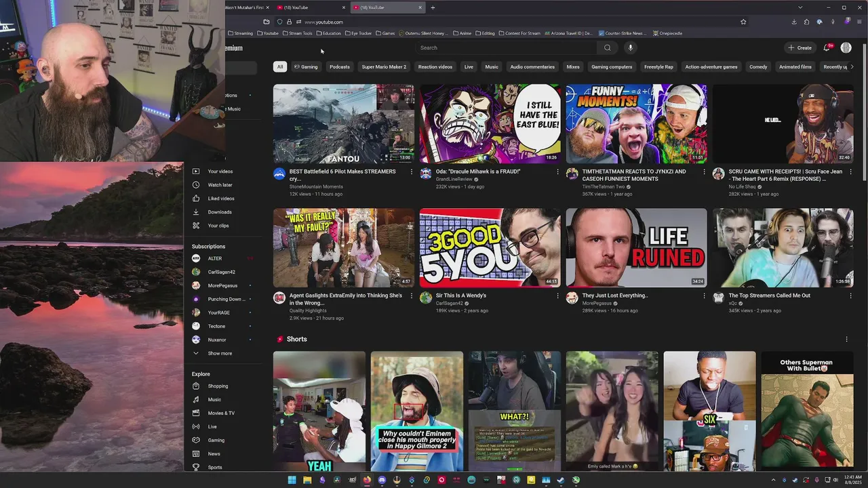This screenshot has width=868, height=488.
Task: Open Counter-Strike News bookmark
Action: pyautogui.click(x=622, y=33)
